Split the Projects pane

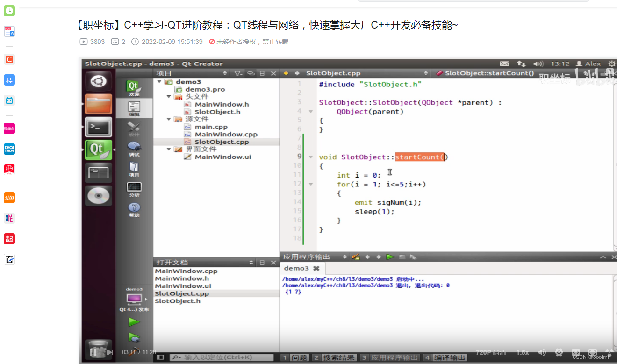pos(262,73)
